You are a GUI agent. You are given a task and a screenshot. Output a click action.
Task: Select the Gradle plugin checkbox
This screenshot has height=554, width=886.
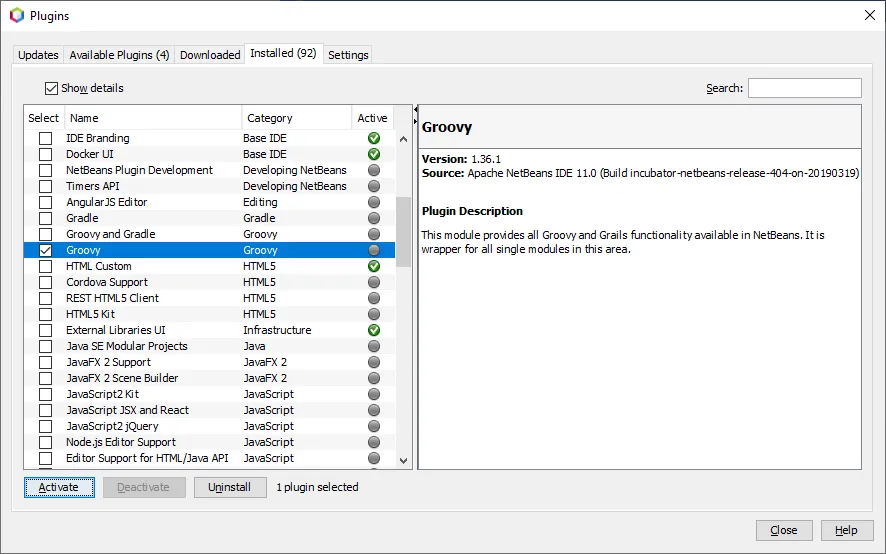pyautogui.click(x=45, y=218)
